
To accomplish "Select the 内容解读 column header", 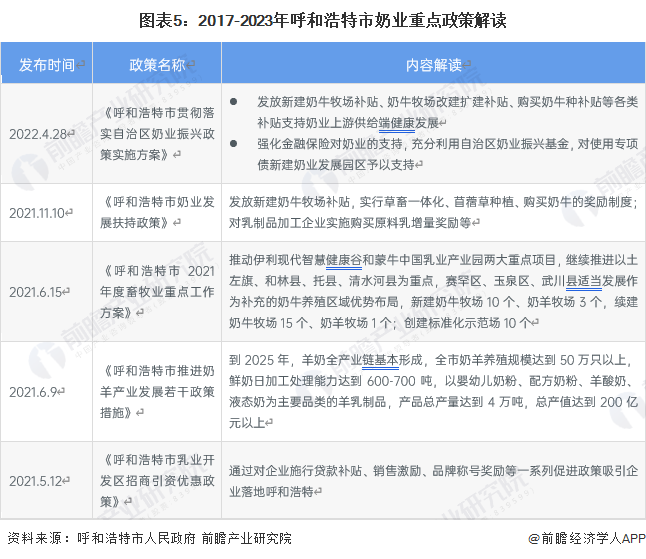I will click(x=433, y=65).
